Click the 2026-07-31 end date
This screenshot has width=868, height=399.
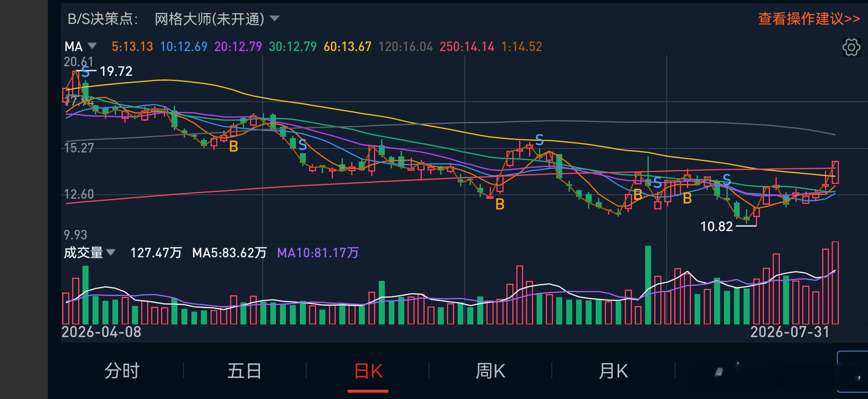(790, 332)
